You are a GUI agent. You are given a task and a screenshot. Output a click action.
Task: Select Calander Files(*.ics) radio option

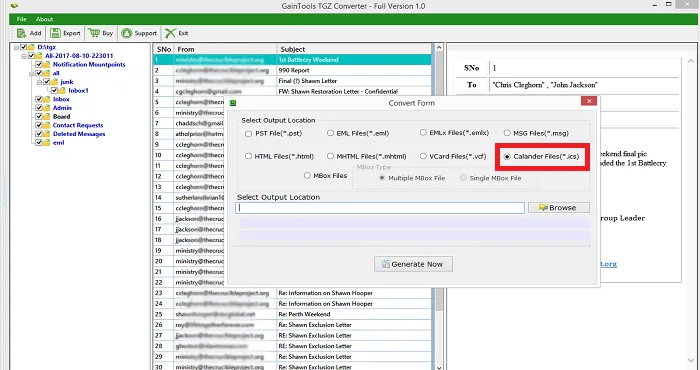[507, 157]
